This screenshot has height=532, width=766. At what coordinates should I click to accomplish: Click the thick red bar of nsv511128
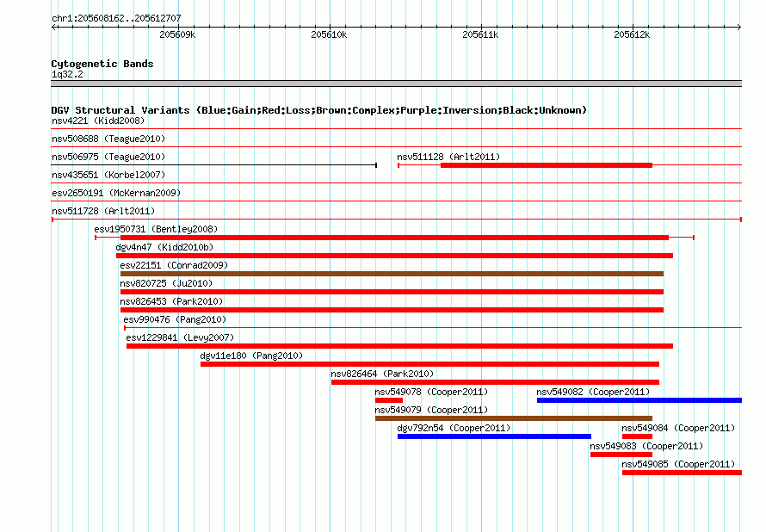click(547, 165)
